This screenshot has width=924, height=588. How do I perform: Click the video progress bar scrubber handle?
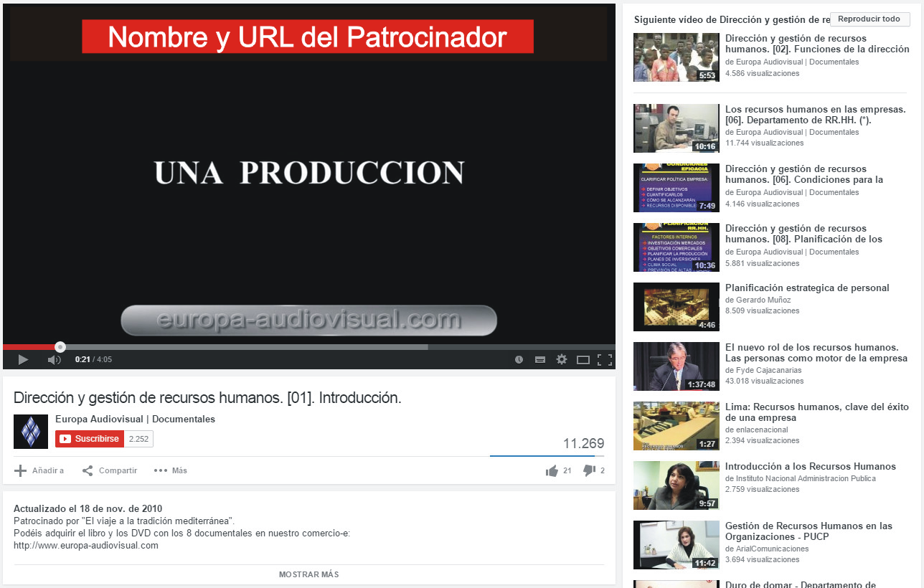pyautogui.click(x=60, y=347)
